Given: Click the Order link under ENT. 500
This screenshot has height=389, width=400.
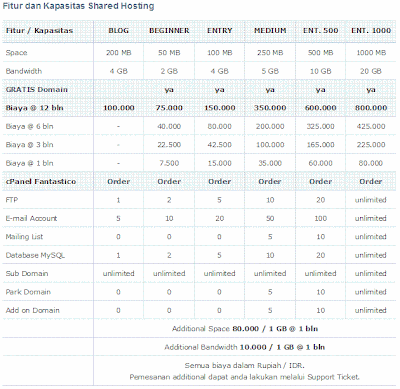Looking at the screenshot, I should coord(320,182).
